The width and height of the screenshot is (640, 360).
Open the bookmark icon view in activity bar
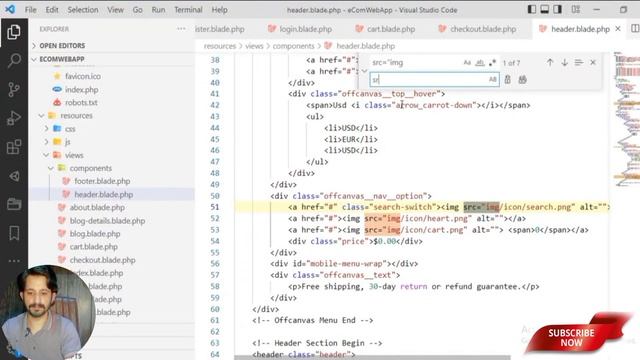(x=14, y=233)
